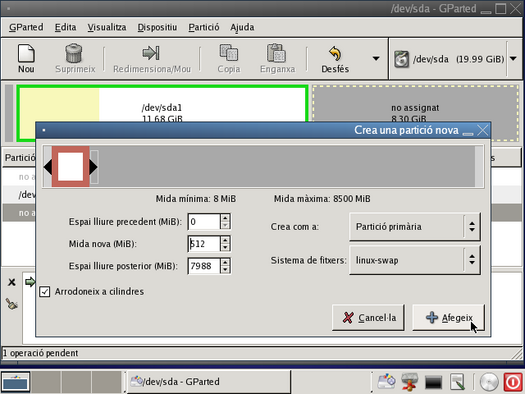This screenshot has height=394, width=525.
Task: Minimize the Crea una partició nova dialog
Action: pyautogui.click(x=468, y=133)
